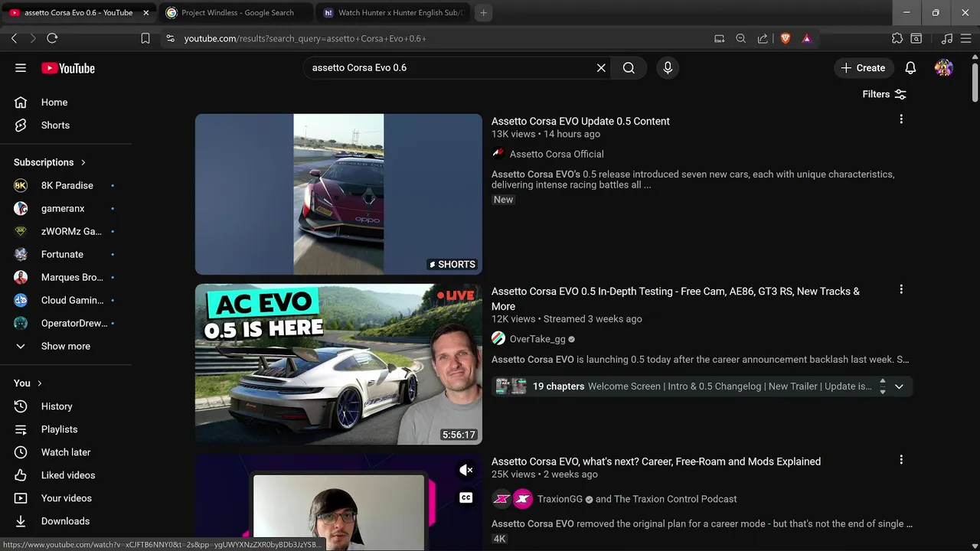
Task: Switch to Watch Hunter x Hunter tab
Action: [x=393, y=13]
